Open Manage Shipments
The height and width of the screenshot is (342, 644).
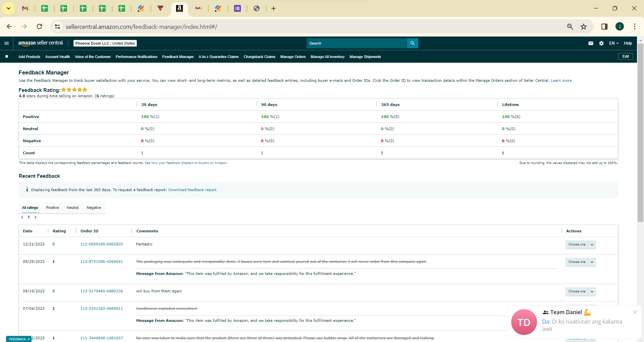point(365,57)
